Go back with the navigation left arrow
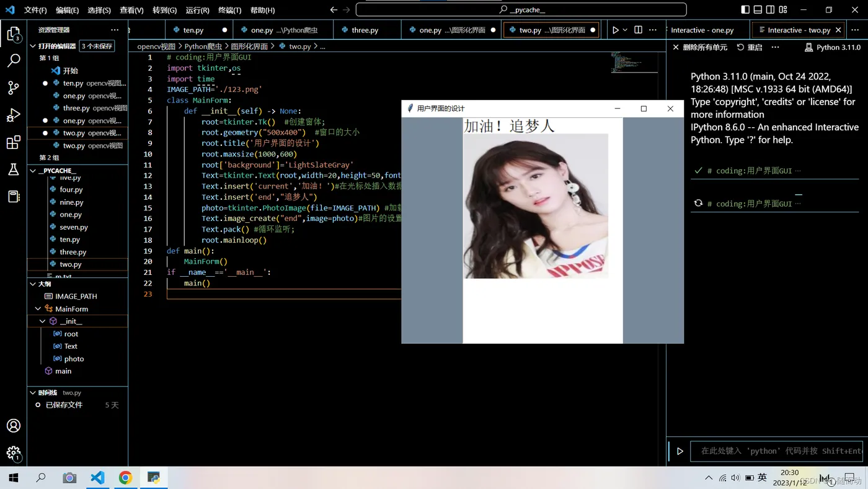This screenshot has width=868, height=489. (x=334, y=10)
